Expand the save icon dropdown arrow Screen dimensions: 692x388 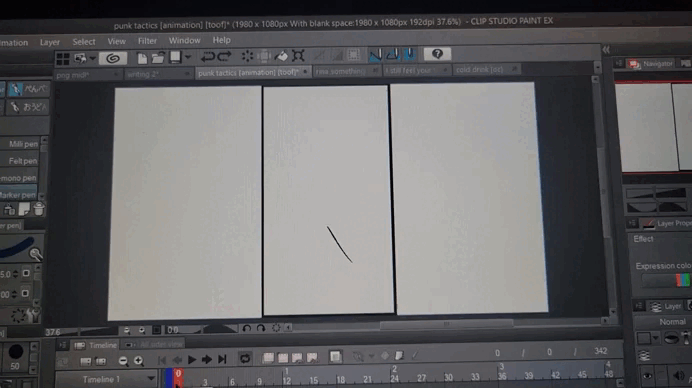188,57
